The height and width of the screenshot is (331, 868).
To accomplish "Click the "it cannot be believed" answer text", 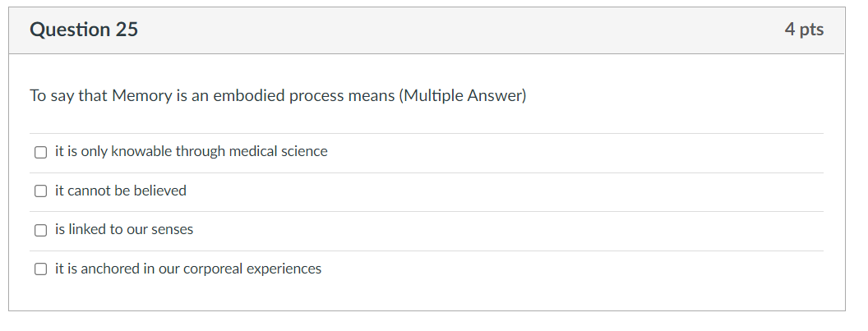I will pyautogui.click(x=121, y=191).
